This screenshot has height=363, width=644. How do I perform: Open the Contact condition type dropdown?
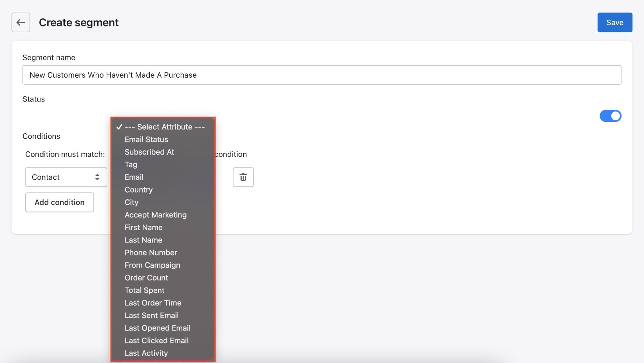[66, 177]
